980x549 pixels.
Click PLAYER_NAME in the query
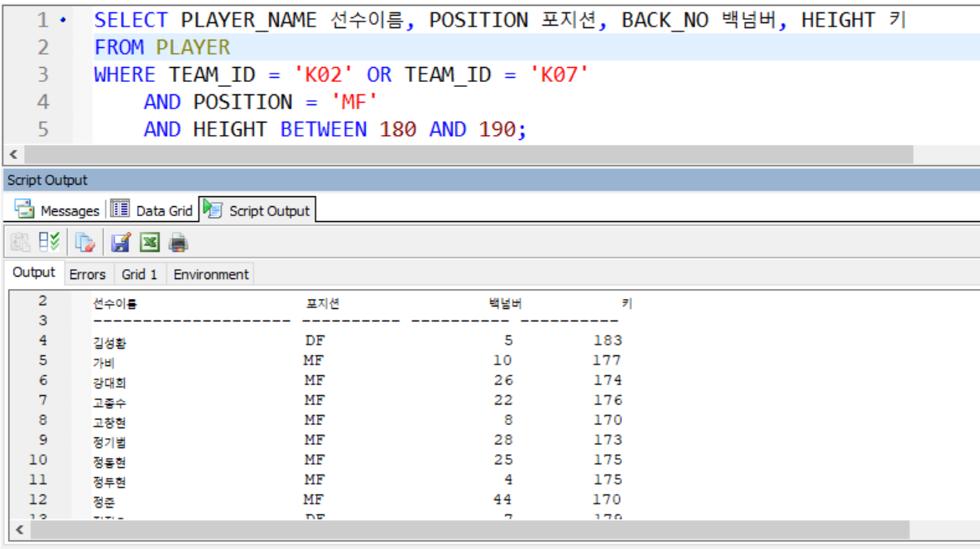tap(249, 20)
